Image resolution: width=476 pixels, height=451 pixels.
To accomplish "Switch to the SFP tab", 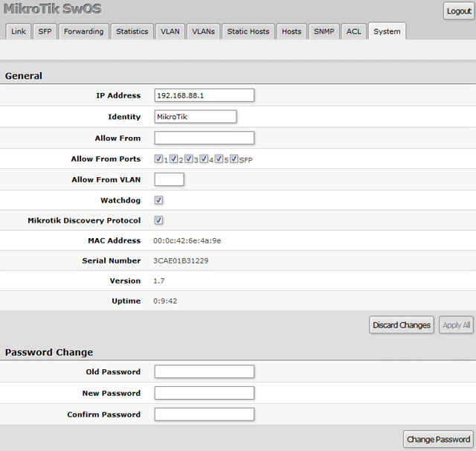I will coord(45,31).
